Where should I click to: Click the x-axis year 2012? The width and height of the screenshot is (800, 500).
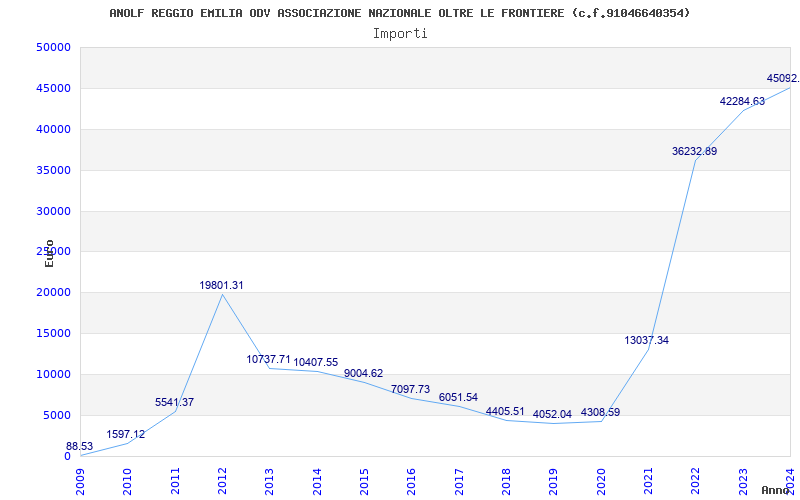[x=222, y=482]
